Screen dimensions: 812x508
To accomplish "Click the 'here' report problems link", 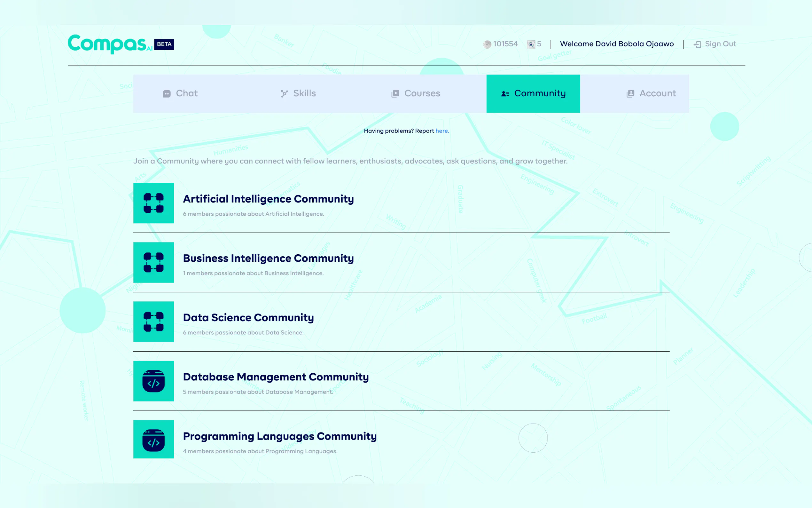I will (442, 131).
